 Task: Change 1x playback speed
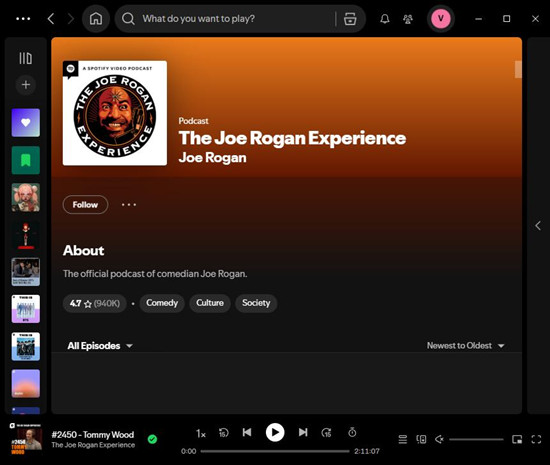201,434
